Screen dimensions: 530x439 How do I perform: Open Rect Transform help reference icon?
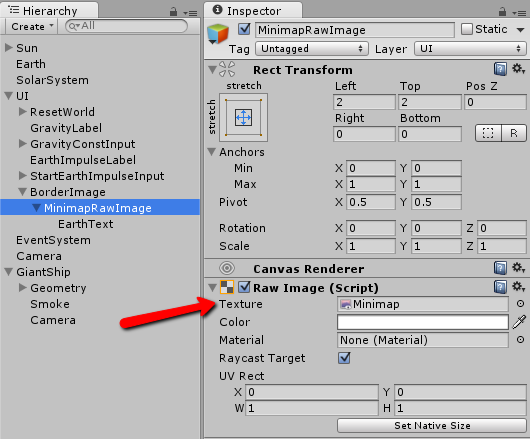tap(500, 69)
